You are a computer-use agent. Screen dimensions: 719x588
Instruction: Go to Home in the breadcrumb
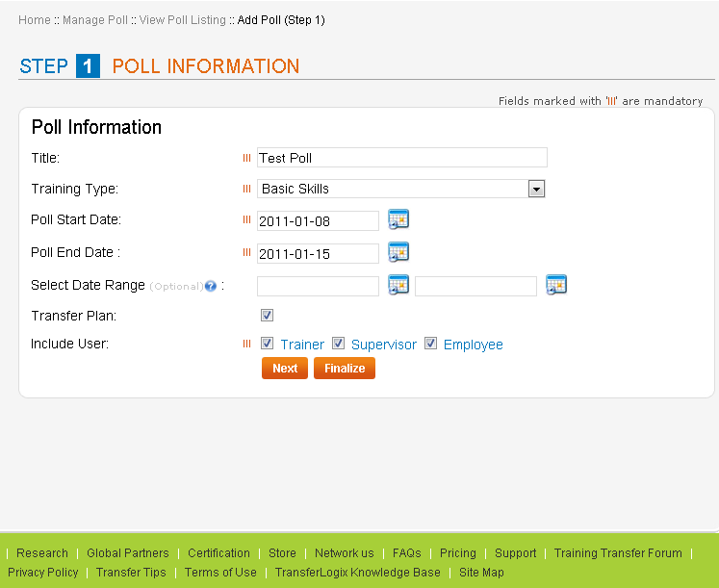pyautogui.click(x=35, y=20)
